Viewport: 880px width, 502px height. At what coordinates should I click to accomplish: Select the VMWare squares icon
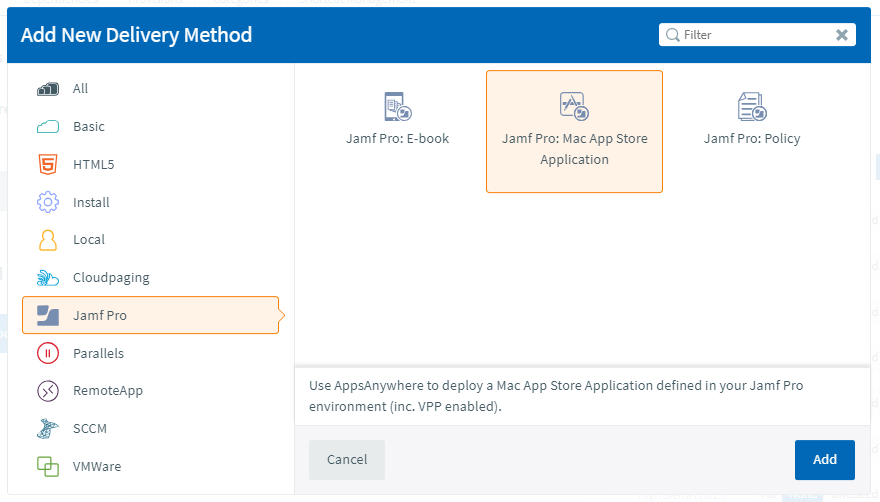(48, 466)
